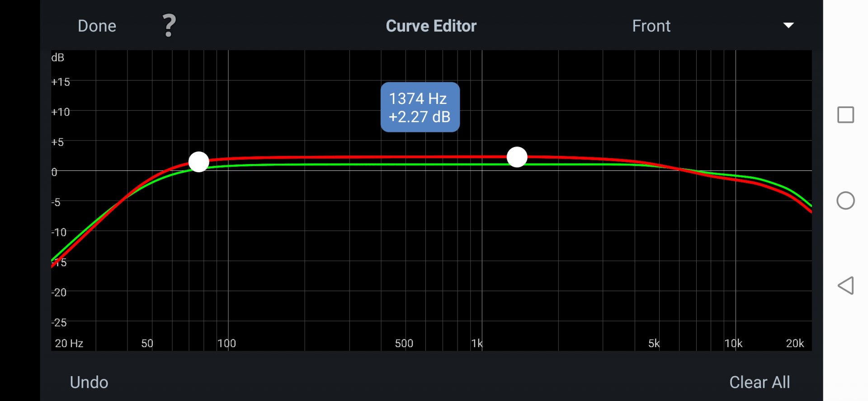Screen dimensions: 868x401
Task: Expand the channel dropdown arrow
Action: coord(788,26)
